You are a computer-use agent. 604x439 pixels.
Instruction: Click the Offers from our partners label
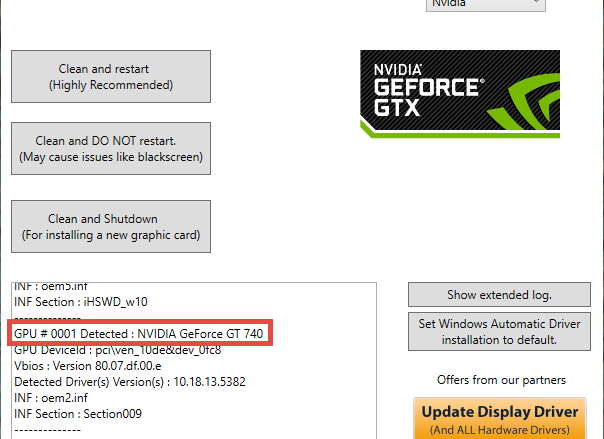(501, 380)
